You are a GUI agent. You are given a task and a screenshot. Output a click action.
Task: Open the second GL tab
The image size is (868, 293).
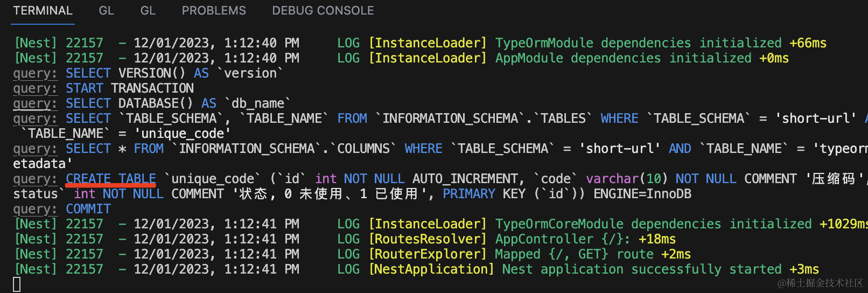pos(148,11)
